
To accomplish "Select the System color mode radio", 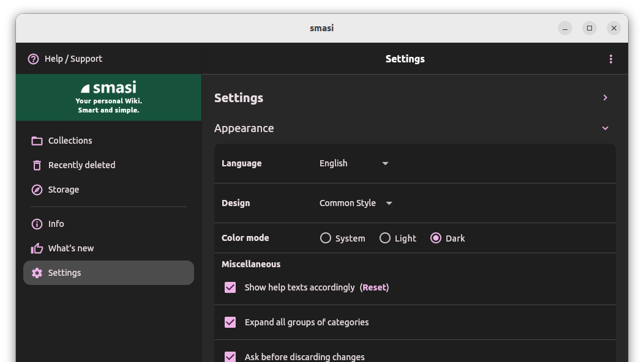I will point(325,238).
